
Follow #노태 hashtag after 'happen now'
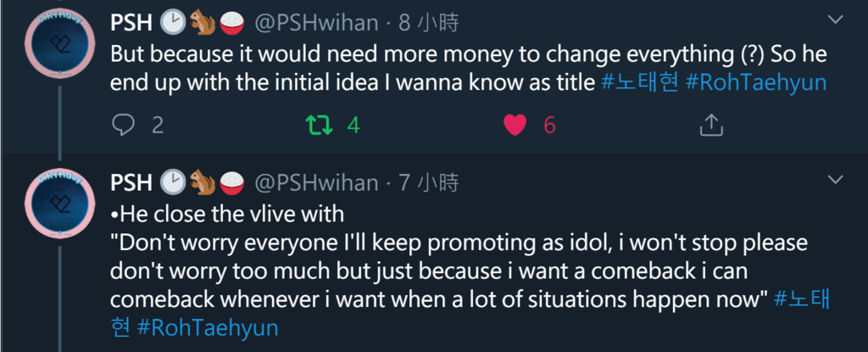coord(802,299)
